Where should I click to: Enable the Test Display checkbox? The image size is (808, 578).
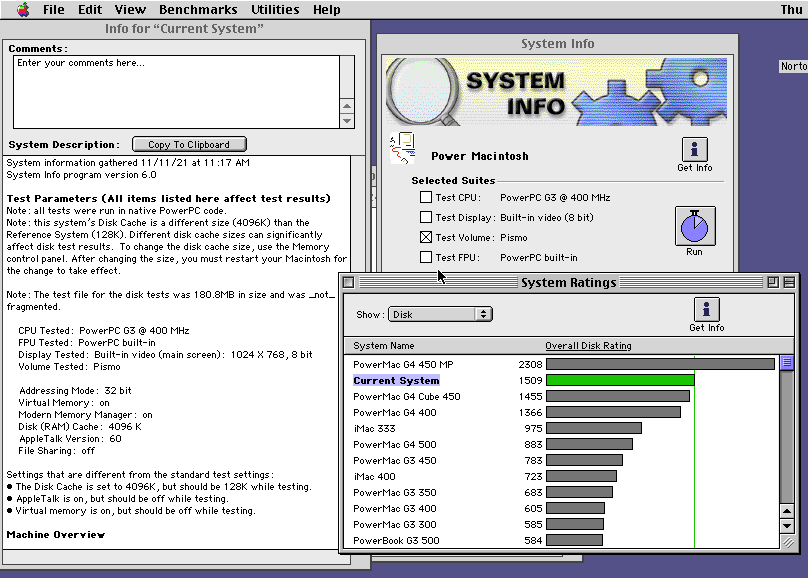coord(426,217)
